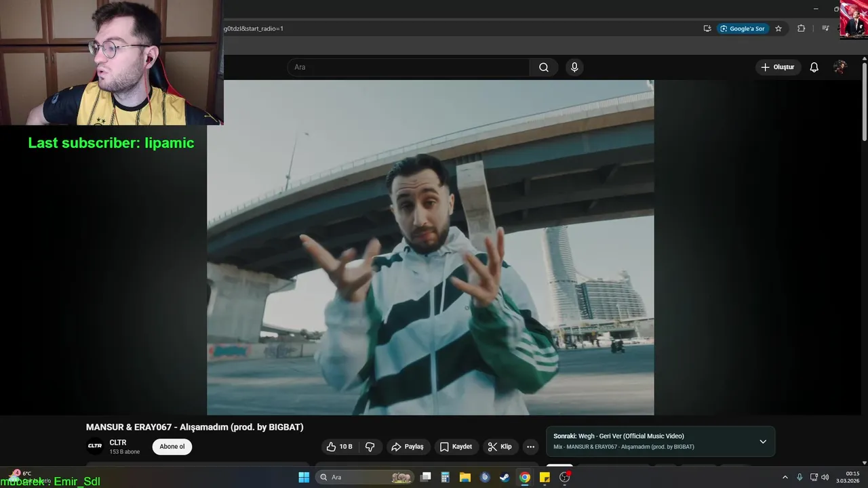Start voice search with the microphone icon
Image resolution: width=868 pixels, height=488 pixels.
point(574,67)
